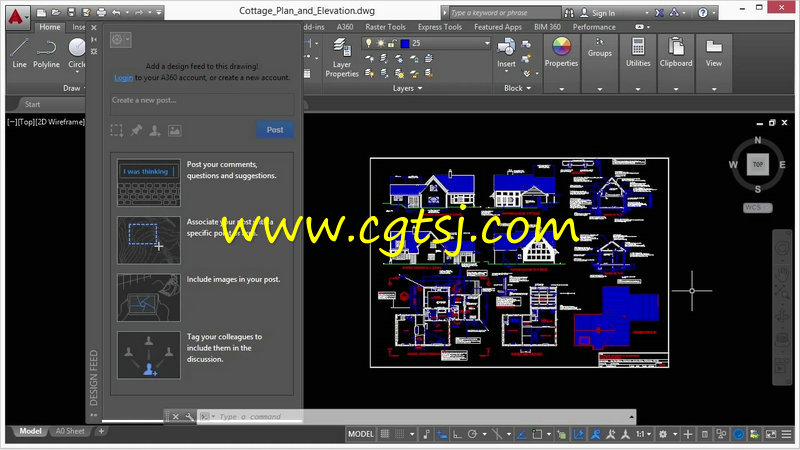This screenshot has width=800, height=450.
Task: Click the New drawing quick-access icon
Action: pos(42,12)
